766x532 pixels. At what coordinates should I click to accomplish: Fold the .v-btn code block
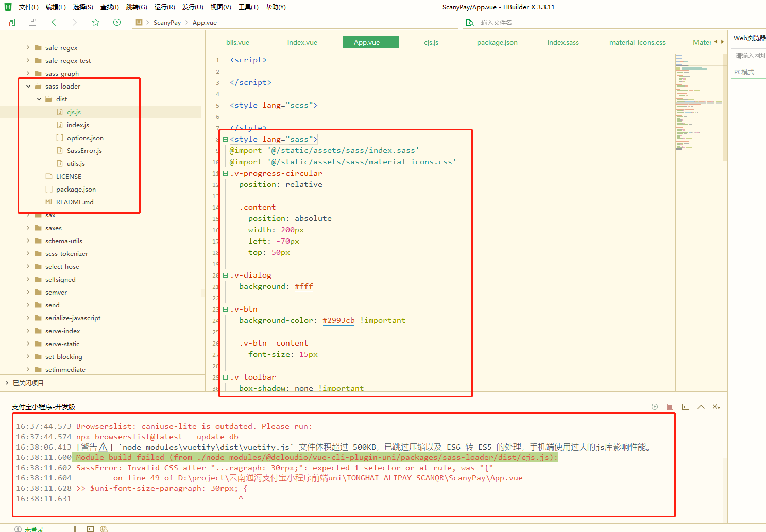click(x=225, y=309)
